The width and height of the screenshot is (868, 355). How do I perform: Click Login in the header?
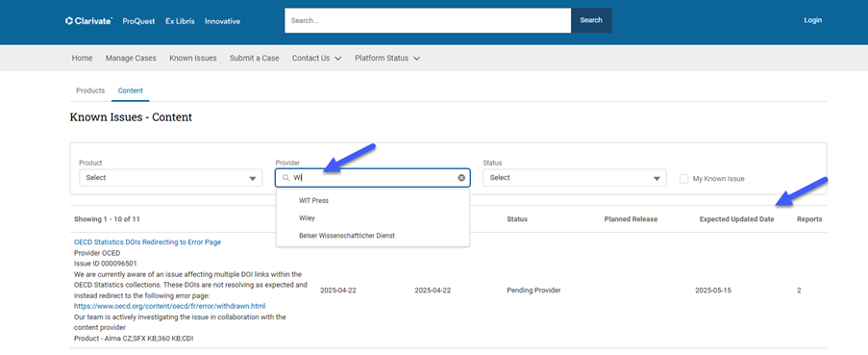tap(812, 20)
